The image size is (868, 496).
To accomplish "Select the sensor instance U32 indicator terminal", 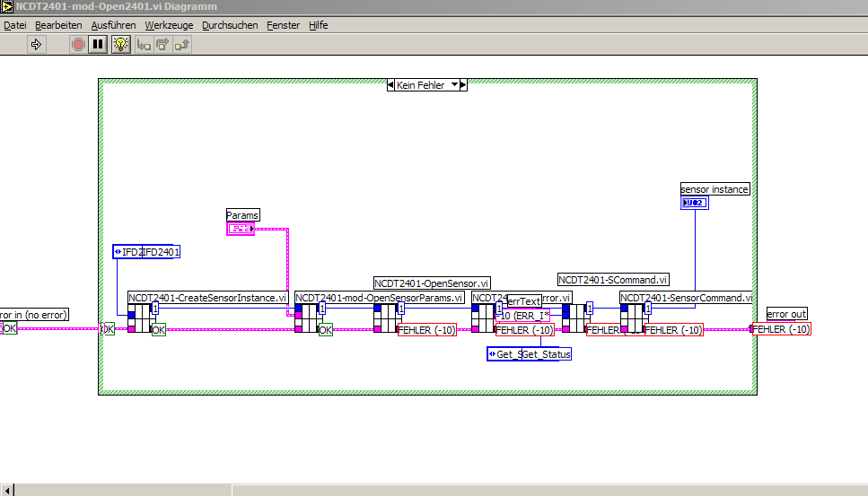I will pyautogui.click(x=694, y=203).
